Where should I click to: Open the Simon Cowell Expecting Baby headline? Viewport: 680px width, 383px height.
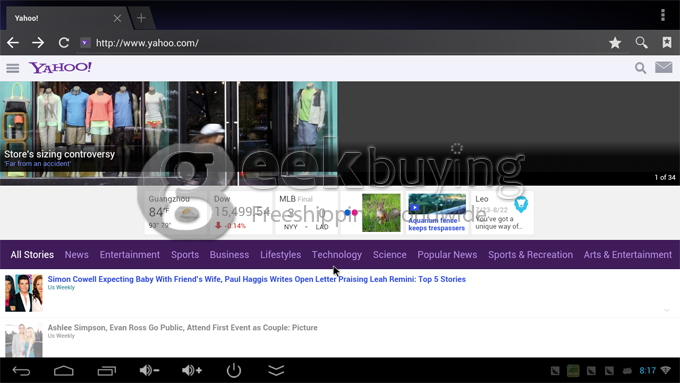tap(257, 279)
